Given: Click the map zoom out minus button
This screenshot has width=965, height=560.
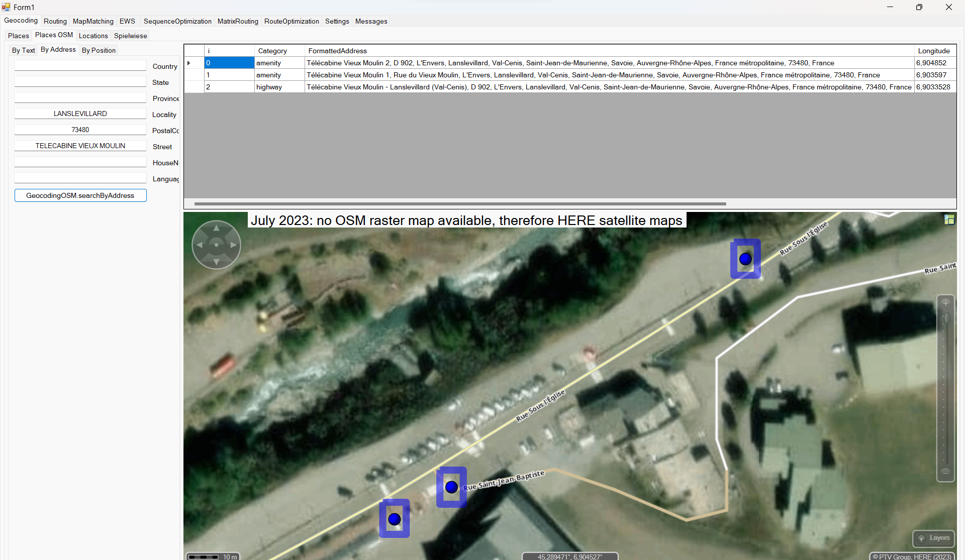Looking at the screenshot, I should coord(945,472).
